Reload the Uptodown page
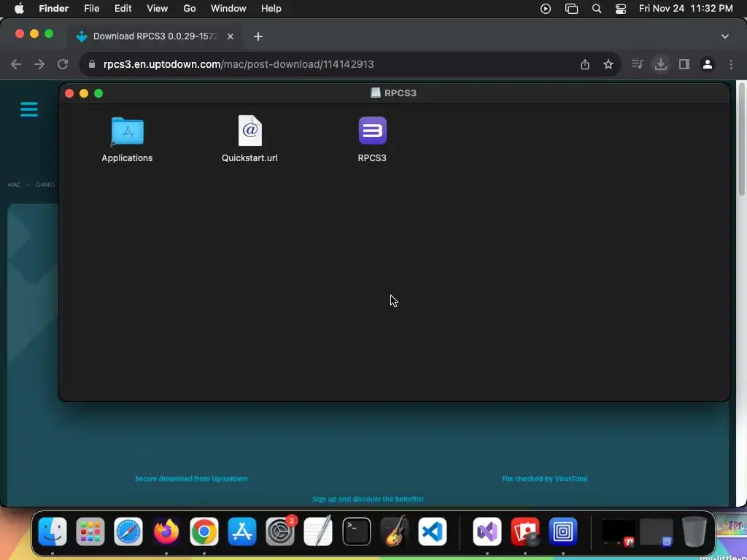The height and width of the screenshot is (560, 747). click(x=63, y=64)
